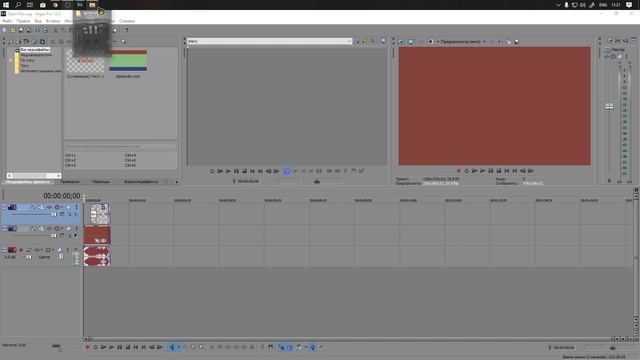Switch to the Переходы tab
640x360 pixels.
pos(101,182)
